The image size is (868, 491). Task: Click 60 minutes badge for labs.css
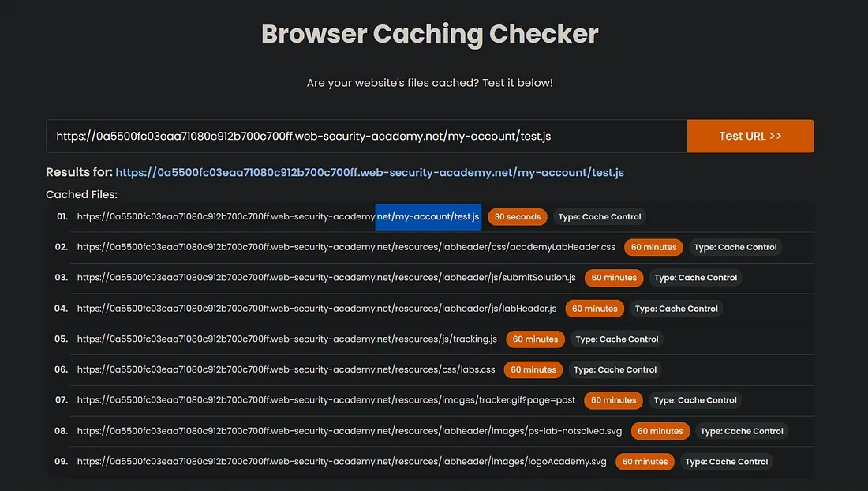pyautogui.click(x=533, y=369)
